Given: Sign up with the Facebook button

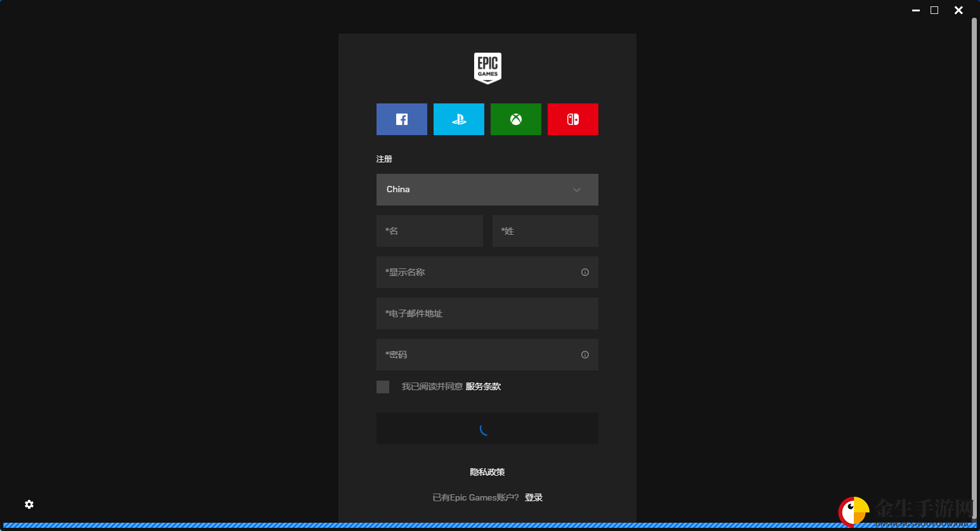Looking at the screenshot, I should point(402,119).
